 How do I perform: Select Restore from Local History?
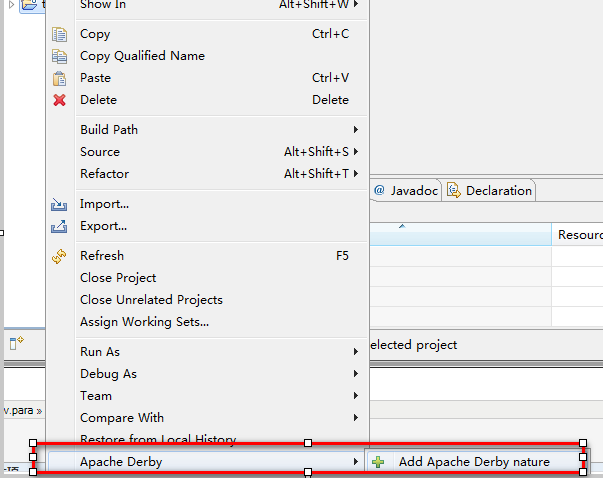208,438
